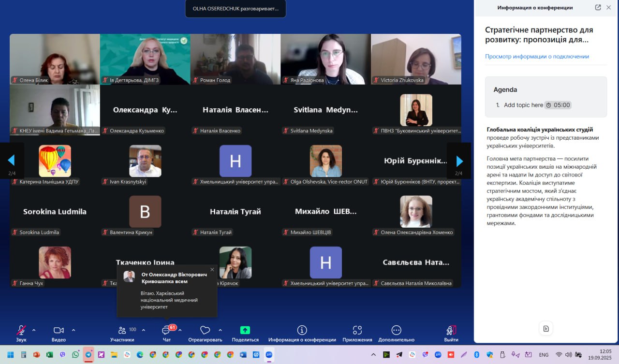619x364 pixels.
Task: Open the Участники participants panel
Action: click(x=122, y=331)
